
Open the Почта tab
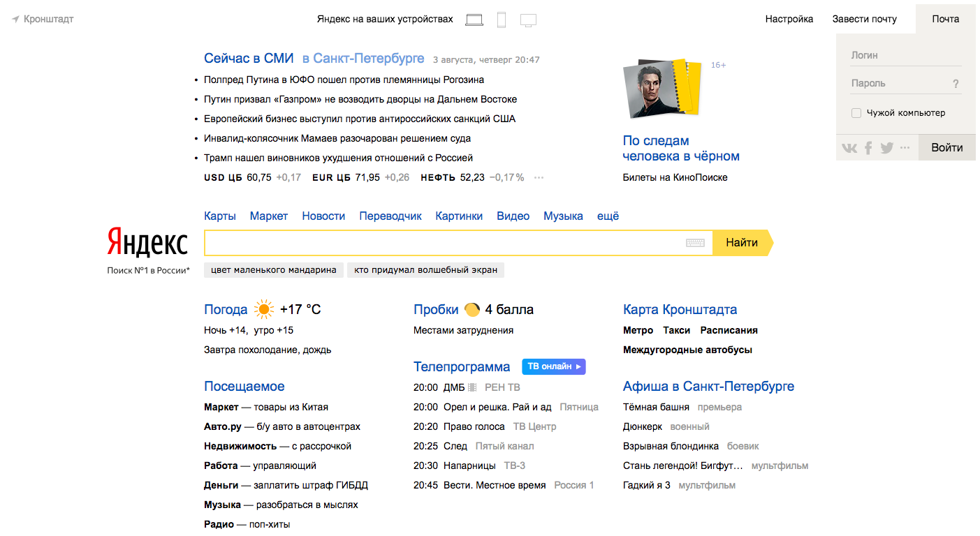click(x=946, y=19)
